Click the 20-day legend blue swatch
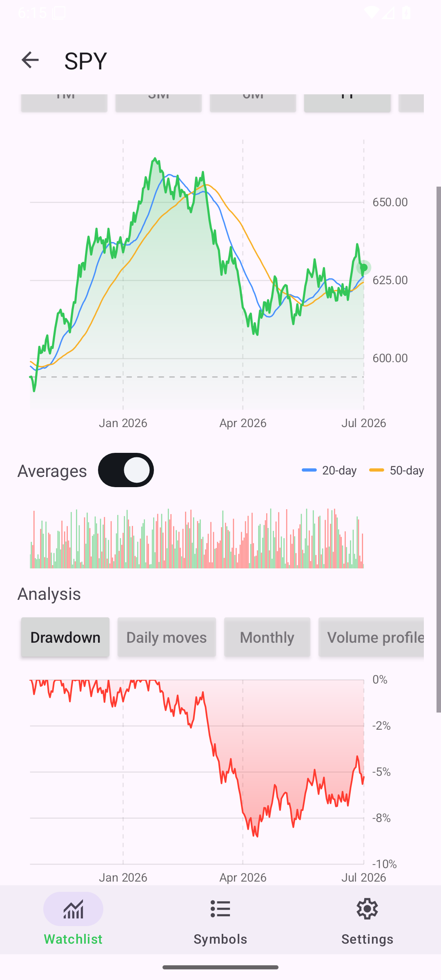This screenshot has height=980, width=441. [309, 470]
